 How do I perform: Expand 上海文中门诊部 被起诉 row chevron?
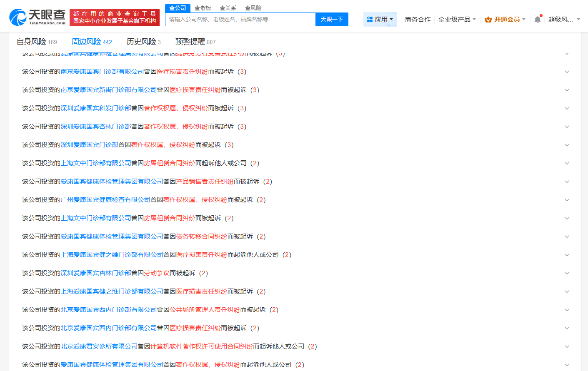click(567, 218)
